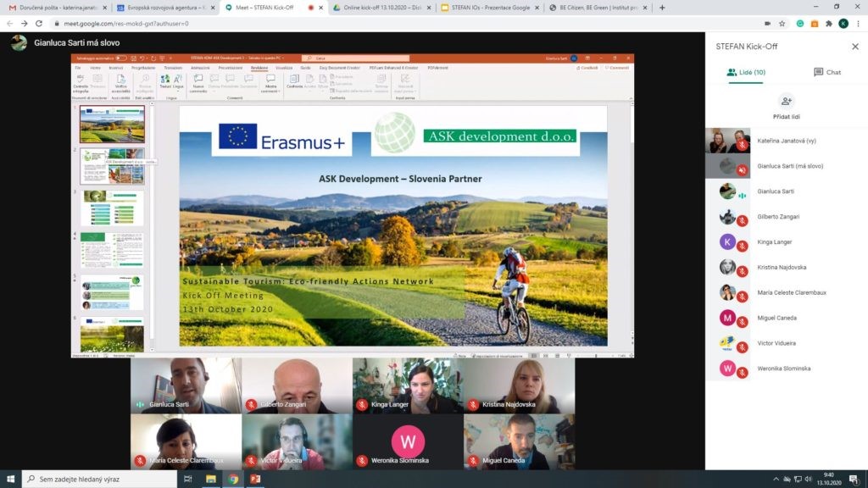Bookmark this page with the star icon
This screenshot has width=868, height=488.
[782, 23]
